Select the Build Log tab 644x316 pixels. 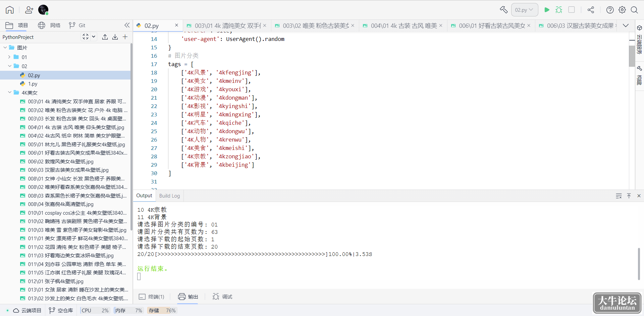[169, 196]
